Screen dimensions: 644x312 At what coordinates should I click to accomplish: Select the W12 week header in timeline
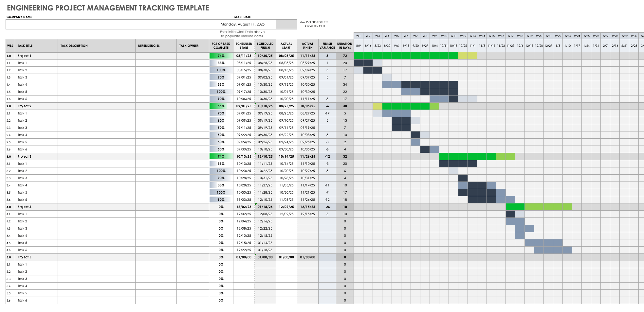(x=463, y=36)
